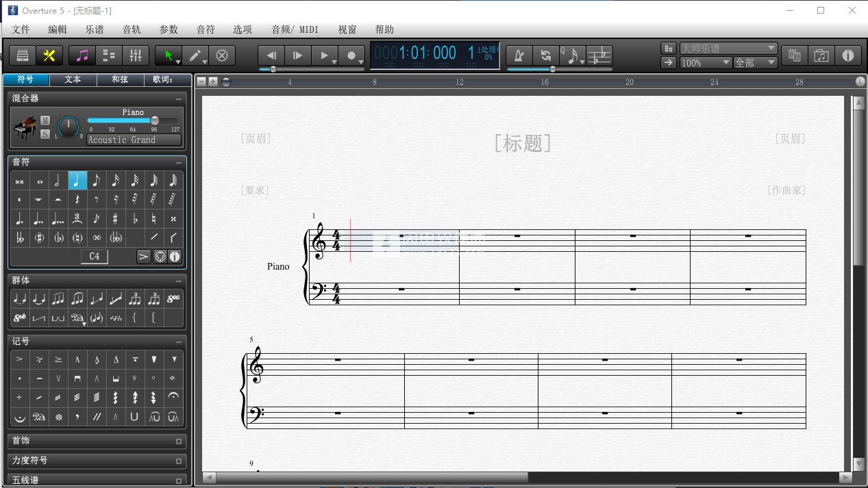
Task: Open the mixer view from the toolbar
Action: [134, 55]
